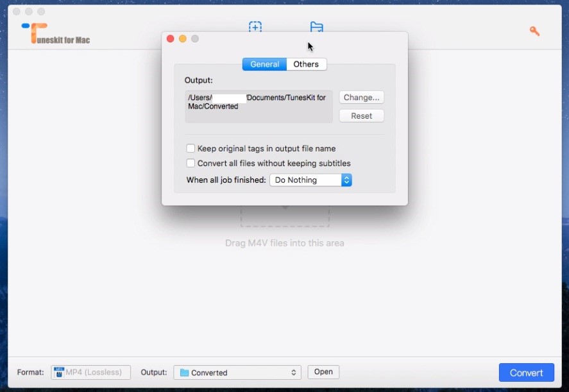Enable Keep original tags in output file name
Viewport: 569px width, 392px height.
point(191,148)
